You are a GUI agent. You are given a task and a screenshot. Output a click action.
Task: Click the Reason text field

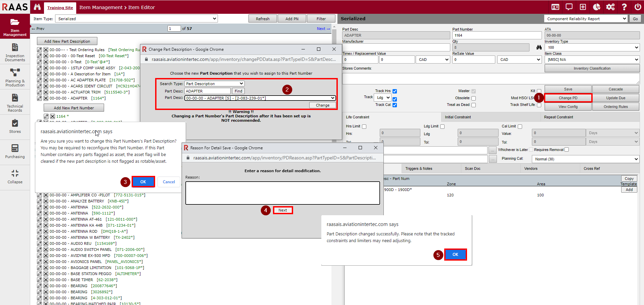pos(282,193)
